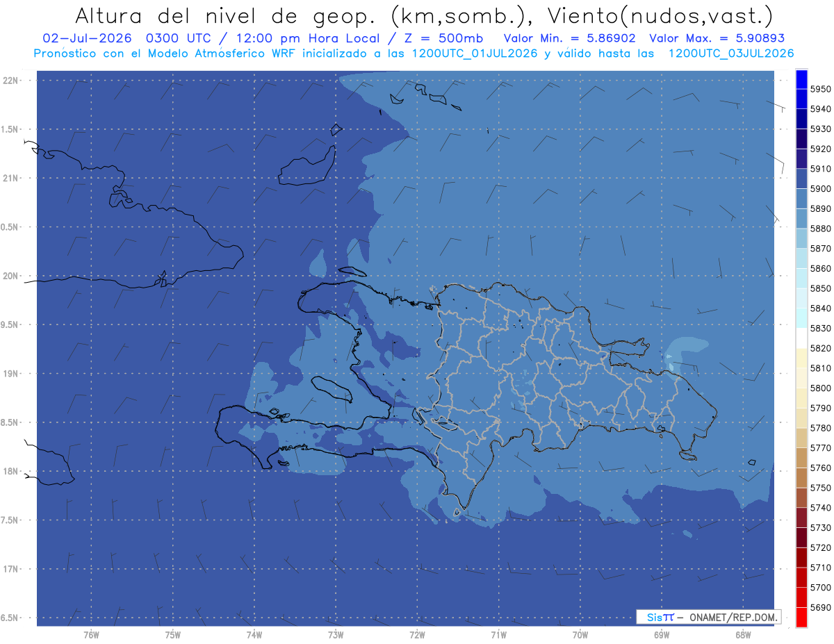Click the 5890 legend value
The width and height of the screenshot is (834, 644).
(x=820, y=208)
